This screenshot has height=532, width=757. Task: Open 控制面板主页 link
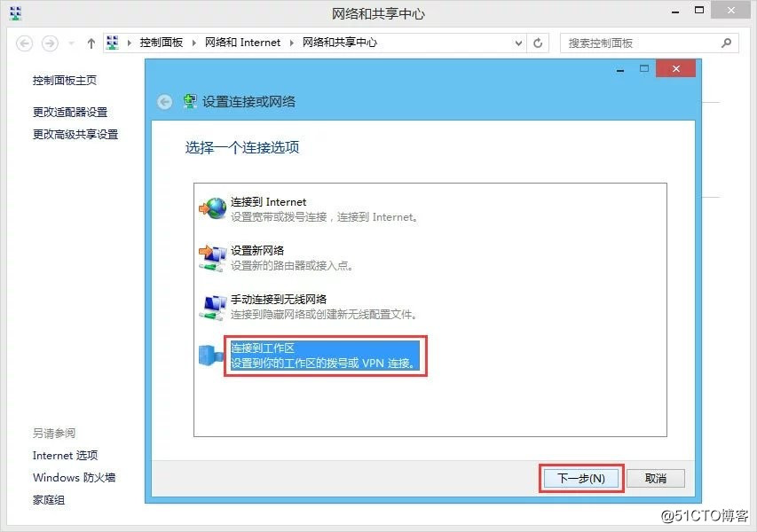(65, 81)
